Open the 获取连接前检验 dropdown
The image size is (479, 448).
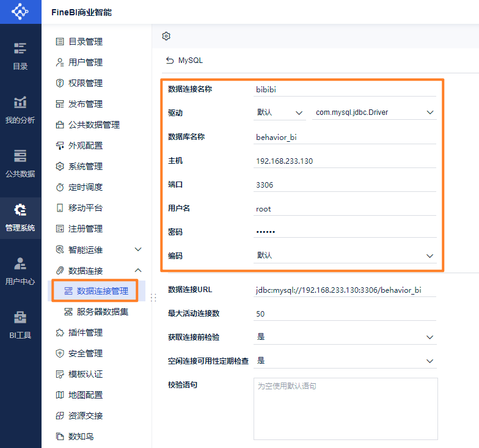point(345,337)
